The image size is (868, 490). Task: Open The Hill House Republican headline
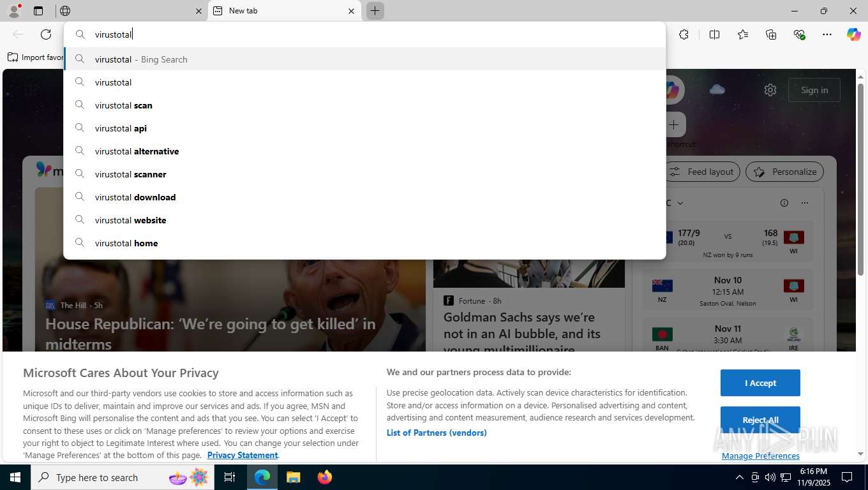tap(211, 334)
